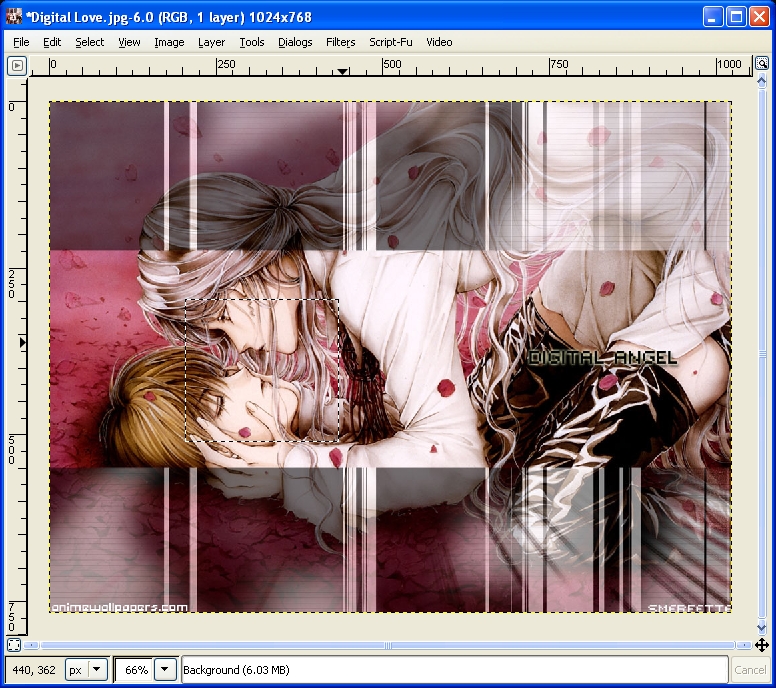This screenshot has width=776, height=688.
Task: Open the Select menu
Action: pos(90,42)
